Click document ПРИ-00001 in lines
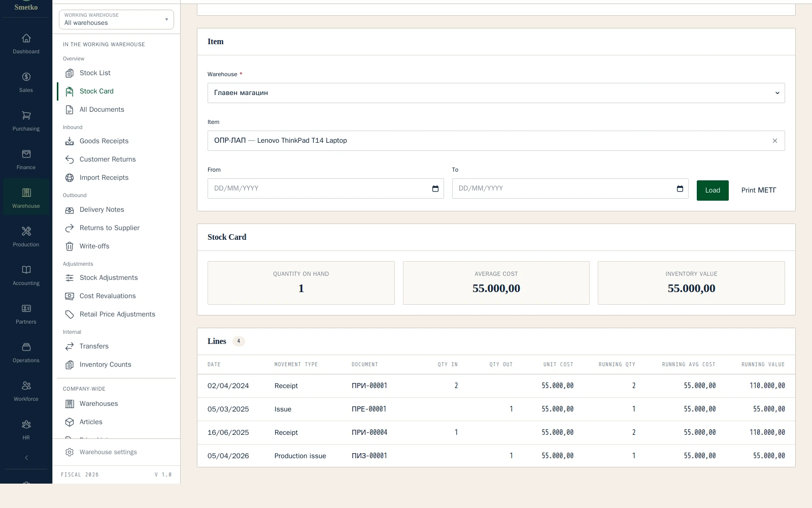This screenshot has width=812, height=508. click(369, 386)
